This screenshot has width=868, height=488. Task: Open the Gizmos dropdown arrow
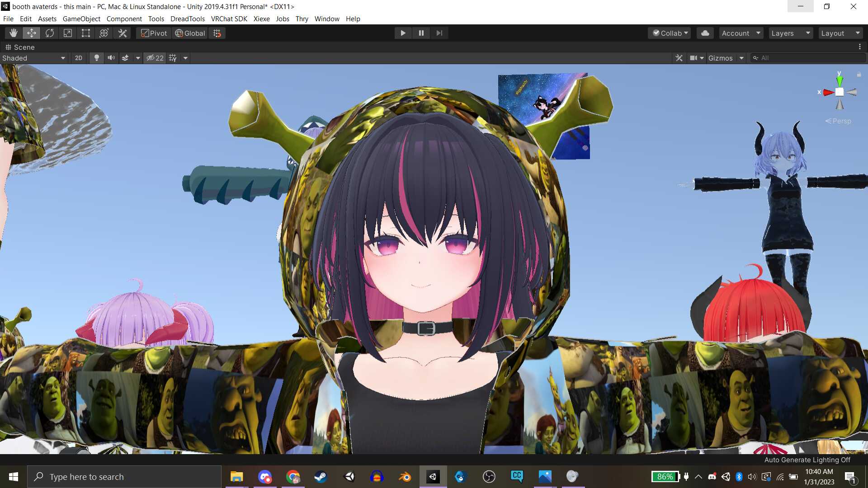(741, 58)
